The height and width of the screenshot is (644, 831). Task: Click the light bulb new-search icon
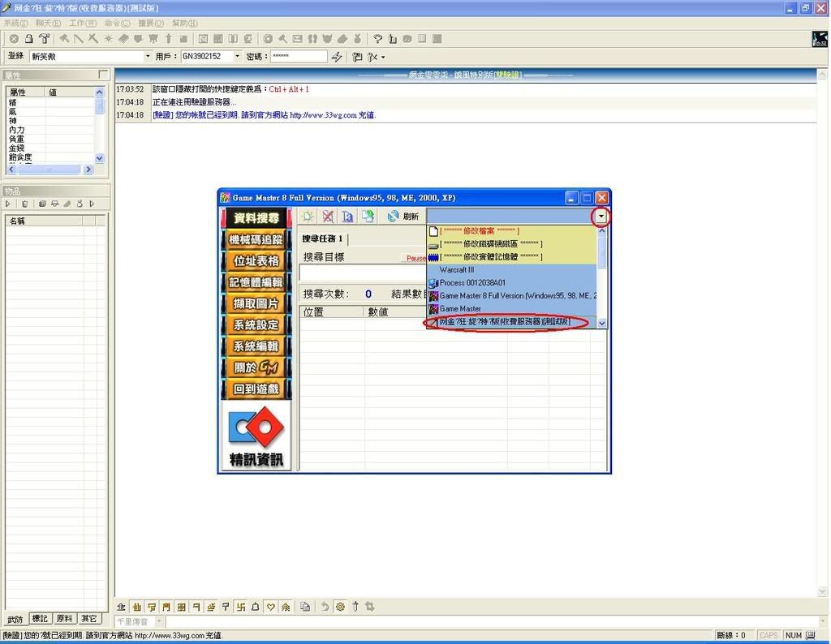pos(308,217)
